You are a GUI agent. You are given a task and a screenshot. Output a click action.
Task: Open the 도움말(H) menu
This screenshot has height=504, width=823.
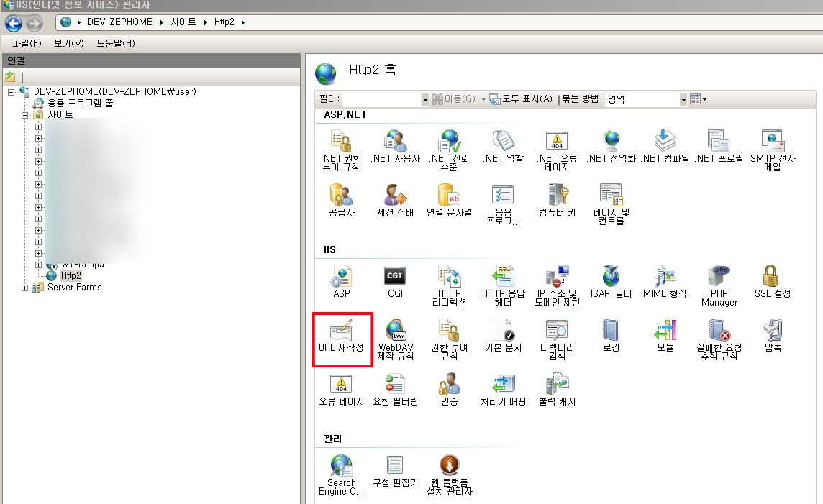[x=116, y=43]
